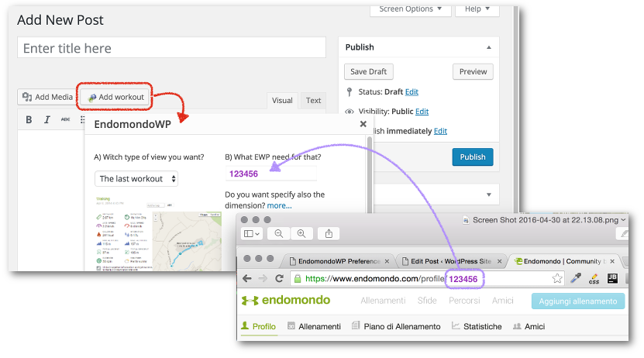Click zoom out magnifier in Preview window

[x=278, y=233]
